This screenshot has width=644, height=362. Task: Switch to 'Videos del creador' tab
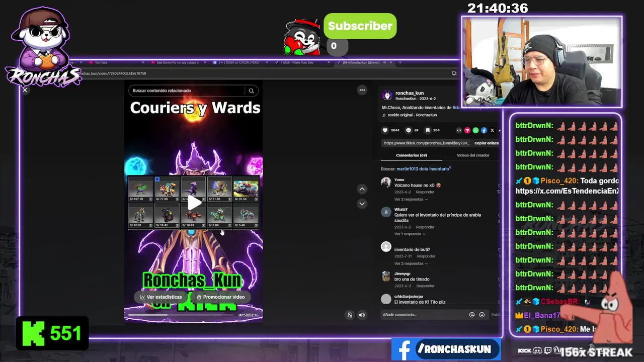tap(472, 155)
